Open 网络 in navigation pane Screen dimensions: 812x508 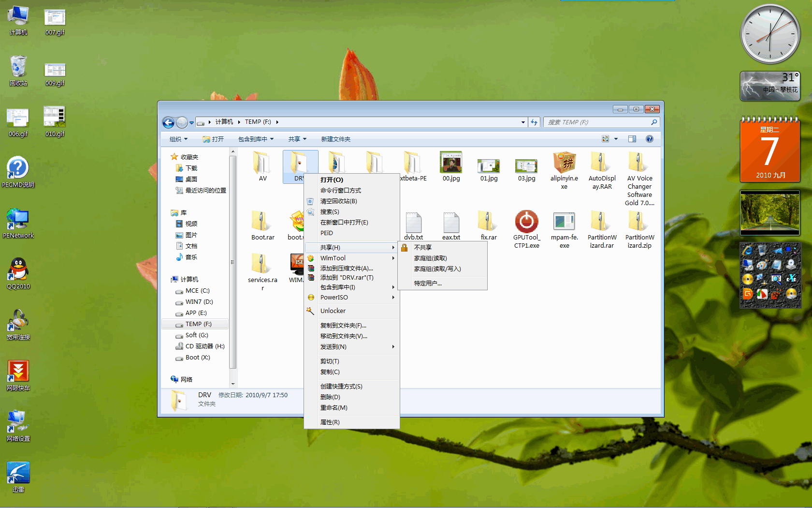click(182, 379)
